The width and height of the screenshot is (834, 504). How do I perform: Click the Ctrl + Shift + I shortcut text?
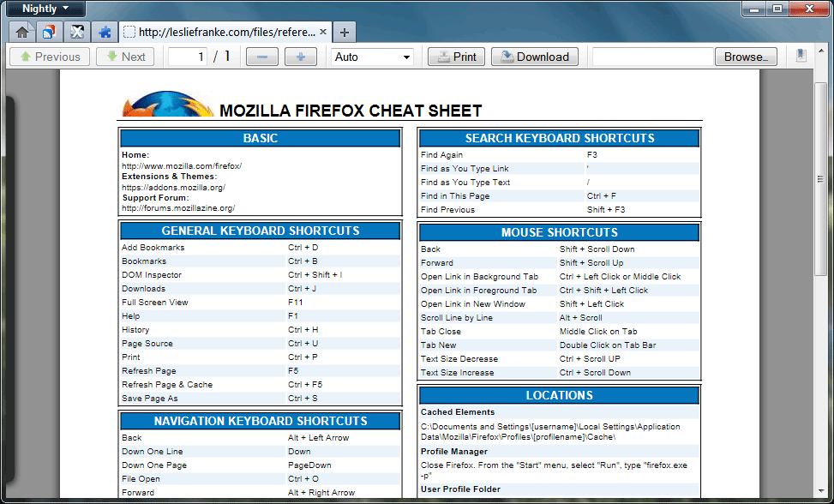[x=315, y=275]
